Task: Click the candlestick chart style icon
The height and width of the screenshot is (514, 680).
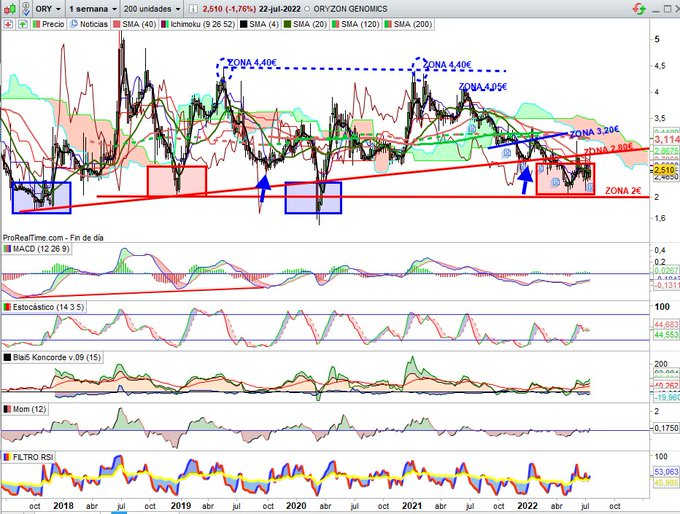Action: click(x=10, y=9)
